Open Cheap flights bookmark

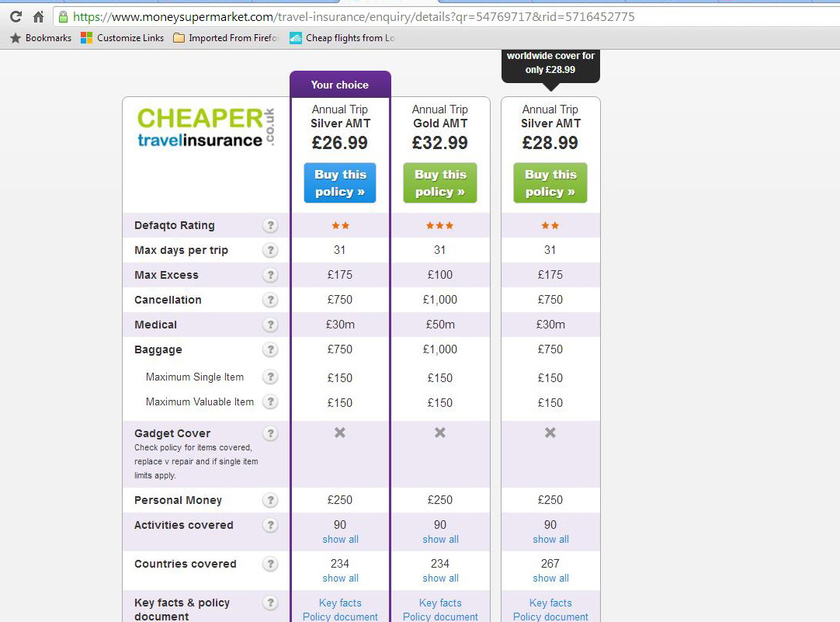342,38
